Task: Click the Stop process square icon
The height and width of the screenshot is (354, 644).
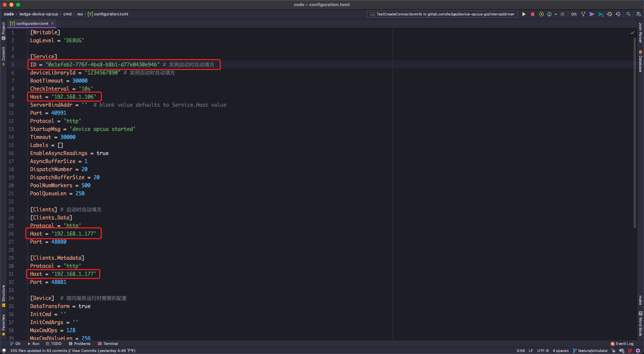Action: 562,14
